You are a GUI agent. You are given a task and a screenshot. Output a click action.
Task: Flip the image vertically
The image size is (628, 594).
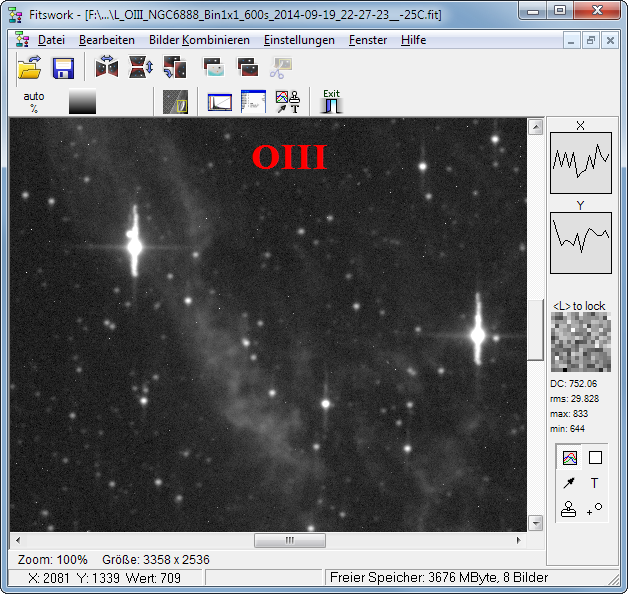tap(141, 68)
